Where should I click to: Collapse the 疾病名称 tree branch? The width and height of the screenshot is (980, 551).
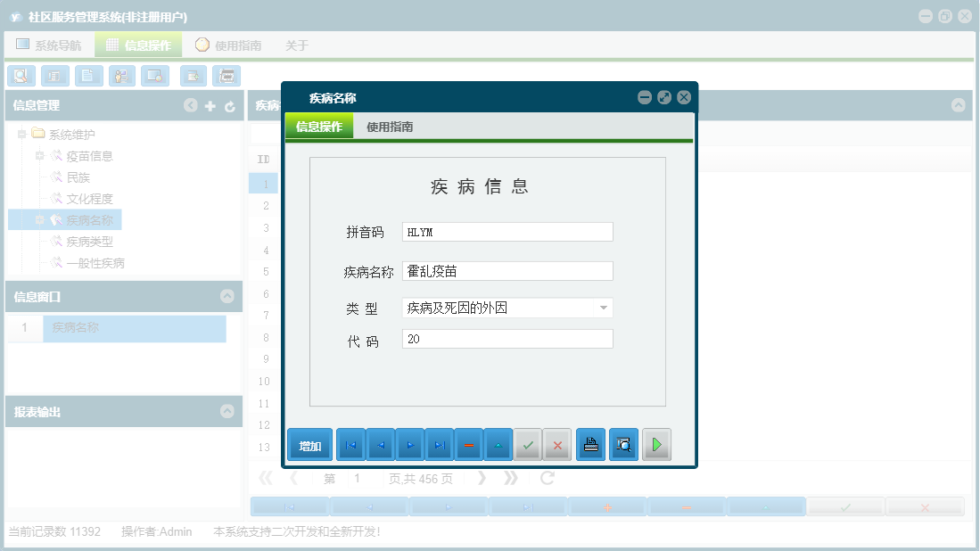(41, 219)
